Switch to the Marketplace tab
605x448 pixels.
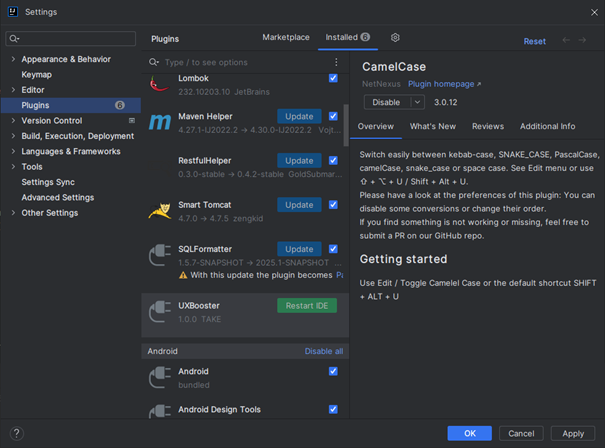pos(286,37)
